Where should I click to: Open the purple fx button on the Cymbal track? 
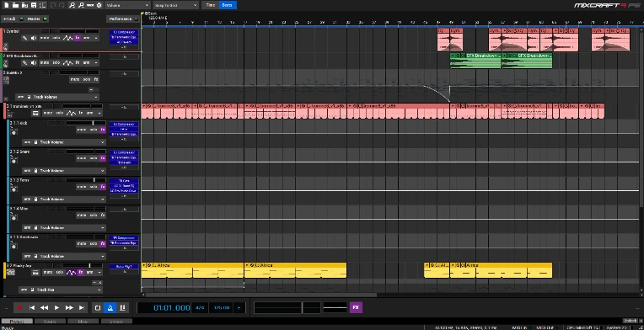(x=78, y=38)
